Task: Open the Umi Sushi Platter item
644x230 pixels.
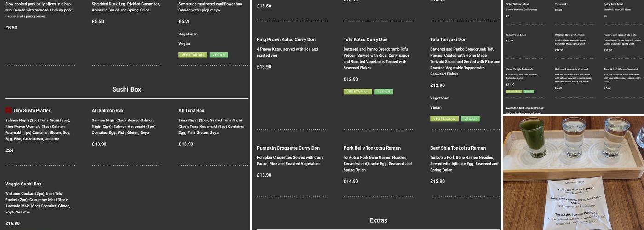Action: click(x=32, y=111)
